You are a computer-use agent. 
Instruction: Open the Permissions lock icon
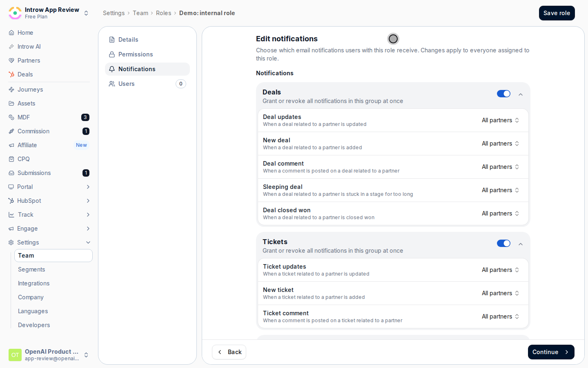pyautogui.click(x=112, y=54)
